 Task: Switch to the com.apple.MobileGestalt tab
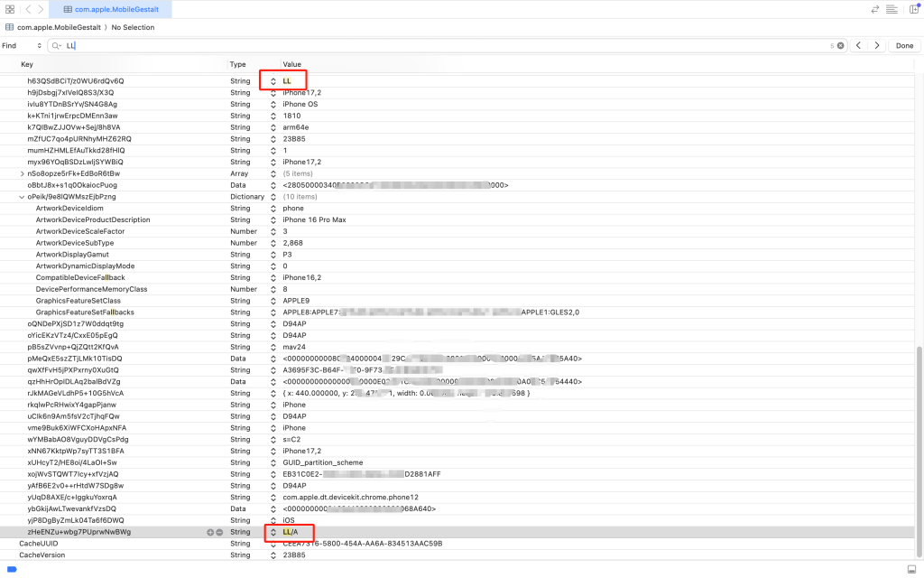coord(115,9)
